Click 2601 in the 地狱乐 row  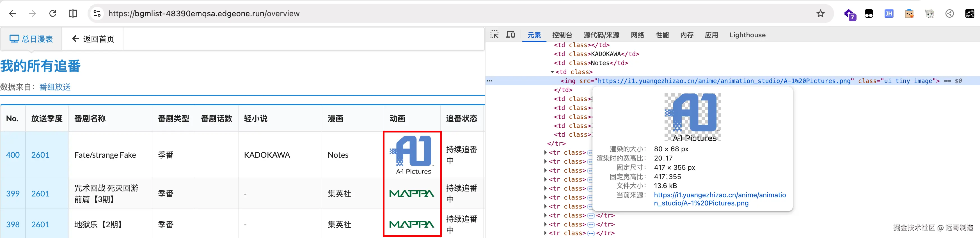(40, 224)
